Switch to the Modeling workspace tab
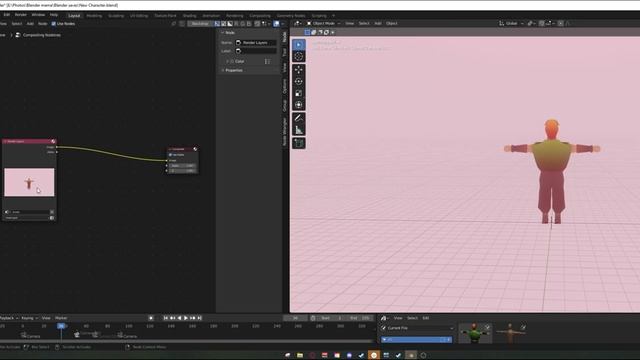This screenshot has height=360, width=640. (x=94, y=16)
